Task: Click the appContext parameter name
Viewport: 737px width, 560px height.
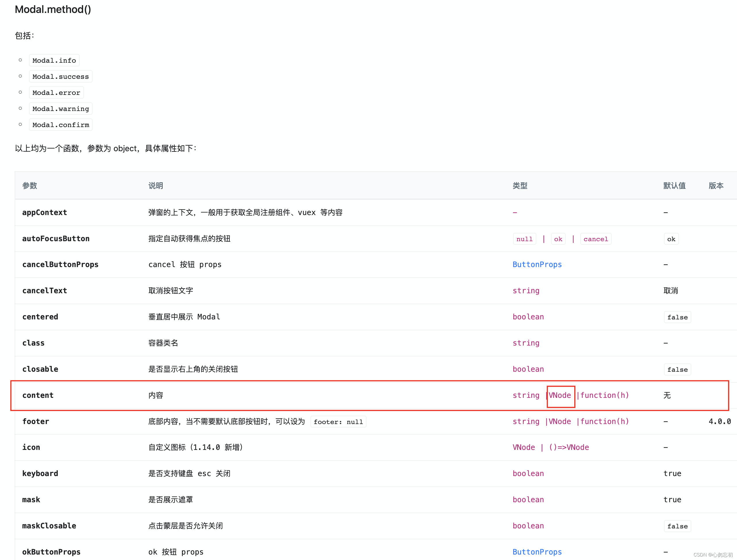Action: pyautogui.click(x=44, y=212)
